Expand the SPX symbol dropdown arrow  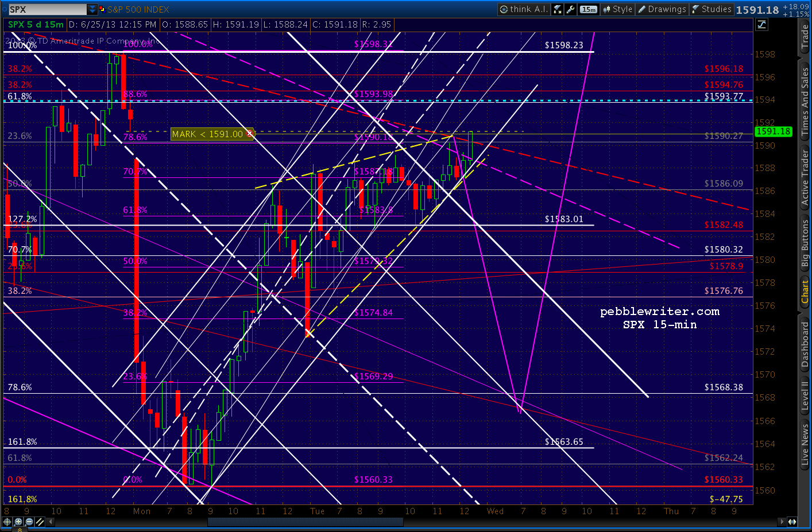92,9
